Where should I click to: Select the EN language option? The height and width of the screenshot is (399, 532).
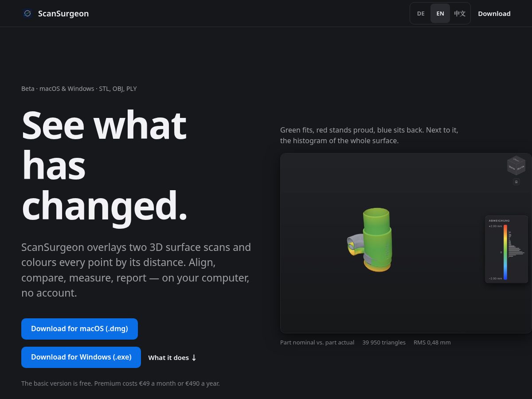click(440, 14)
